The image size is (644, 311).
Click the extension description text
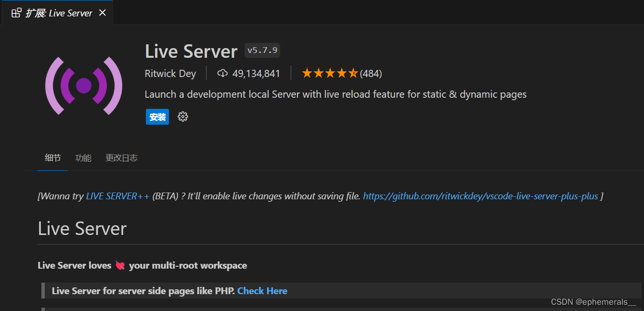tap(335, 94)
